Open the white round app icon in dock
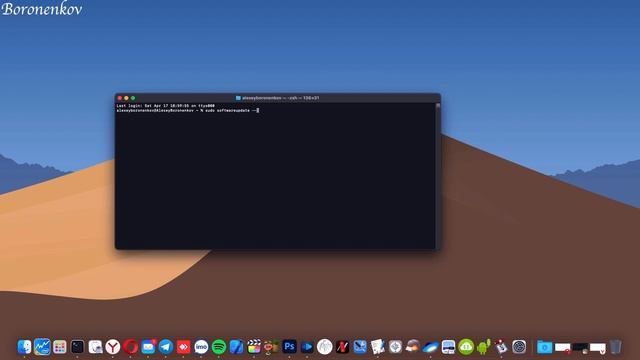This screenshot has width=640, height=360. click(325, 347)
